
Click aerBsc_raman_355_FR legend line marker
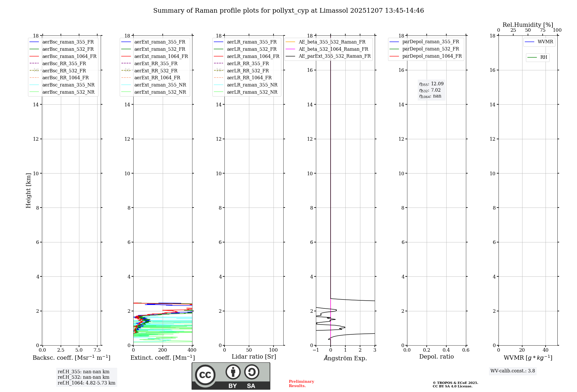34,42
